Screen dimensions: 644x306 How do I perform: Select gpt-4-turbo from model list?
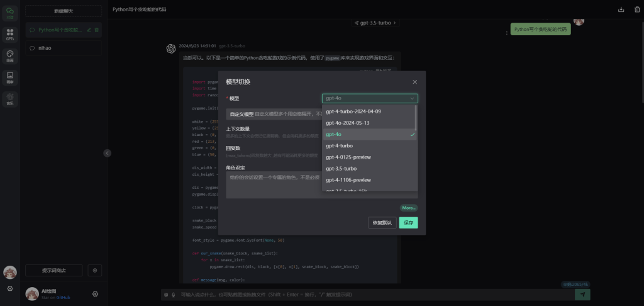click(370, 145)
